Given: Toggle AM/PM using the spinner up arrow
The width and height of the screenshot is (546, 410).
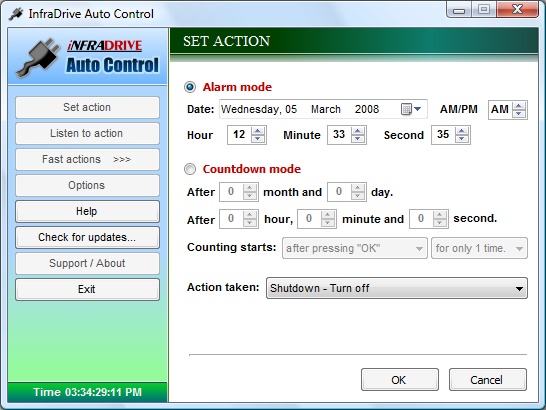Looking at the screenshot, I should 519,106.
